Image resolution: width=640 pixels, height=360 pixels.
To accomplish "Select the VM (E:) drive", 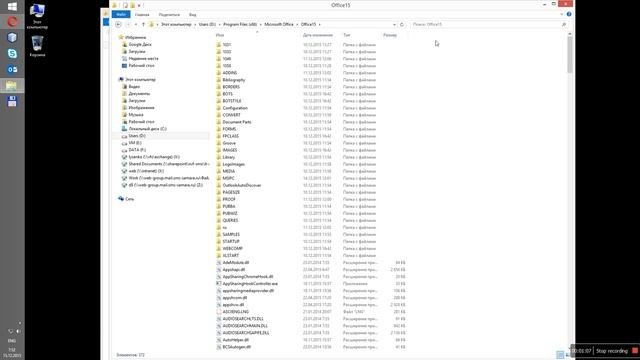I will [135, 143].
